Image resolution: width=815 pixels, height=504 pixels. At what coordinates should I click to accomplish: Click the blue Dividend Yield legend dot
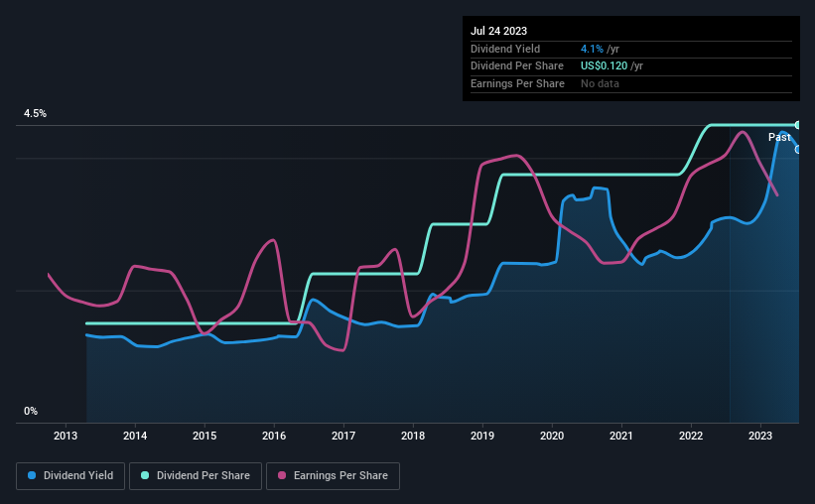(32, 475)
